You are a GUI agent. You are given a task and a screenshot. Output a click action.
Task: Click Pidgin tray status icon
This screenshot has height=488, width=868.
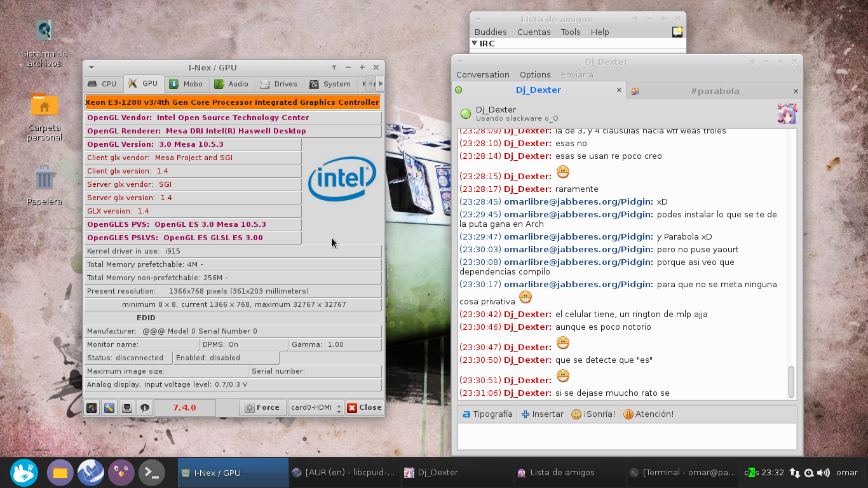tap(809, 473)
